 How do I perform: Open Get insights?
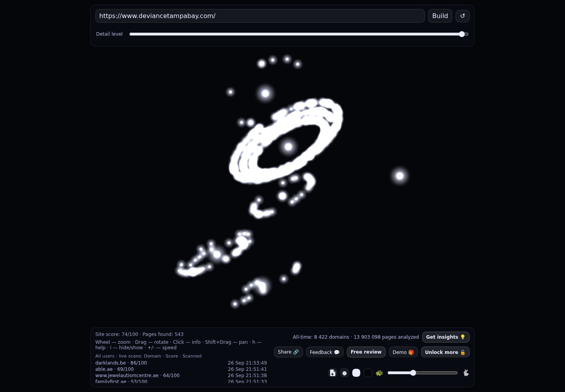(446, 337)
